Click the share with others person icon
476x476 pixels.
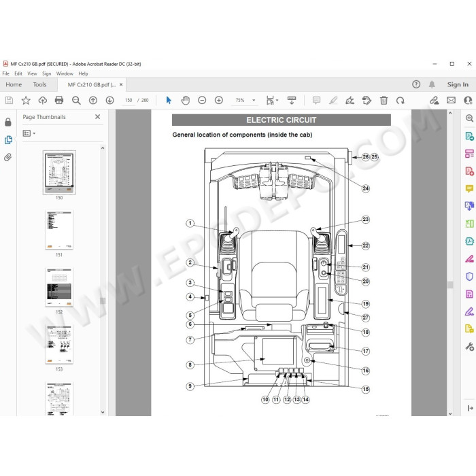point(468,100)
